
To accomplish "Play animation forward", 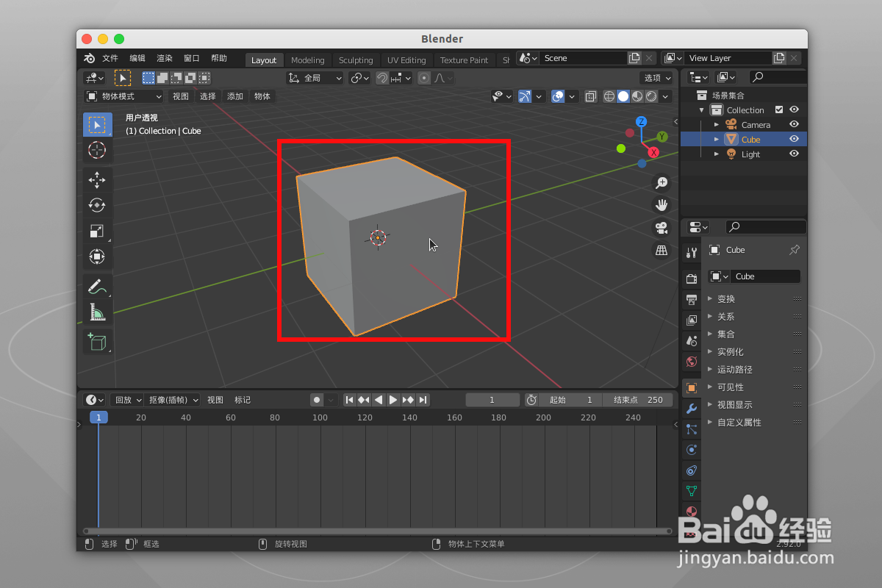I will coord(393,400).
